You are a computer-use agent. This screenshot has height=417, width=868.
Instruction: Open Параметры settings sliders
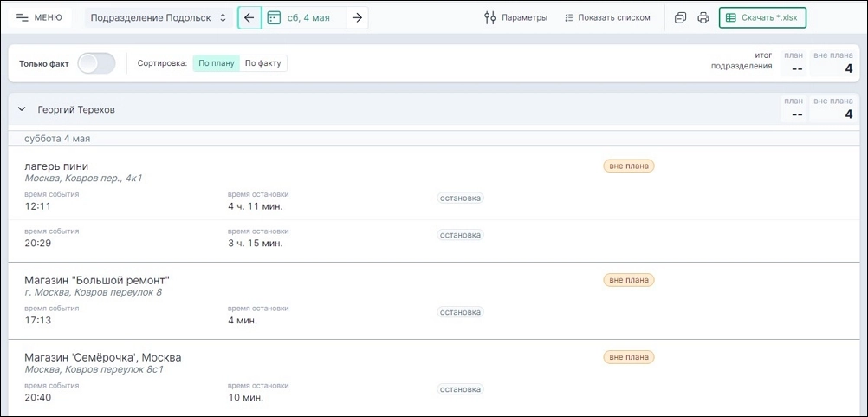click(x=515, y=17)
